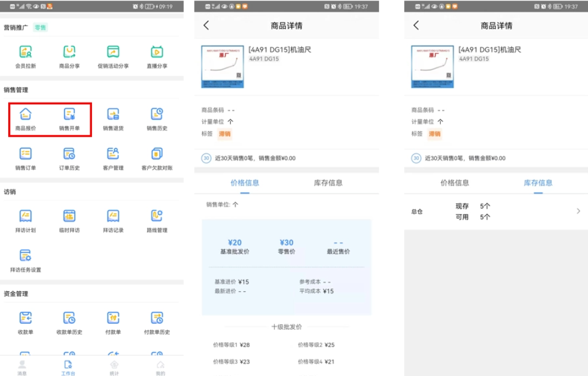Open 直播分享 live-stream sharing

click(x=157, y=56)
